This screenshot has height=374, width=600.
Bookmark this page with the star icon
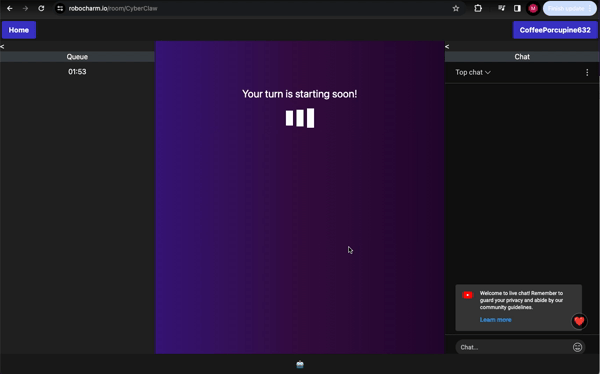(455, 8)
